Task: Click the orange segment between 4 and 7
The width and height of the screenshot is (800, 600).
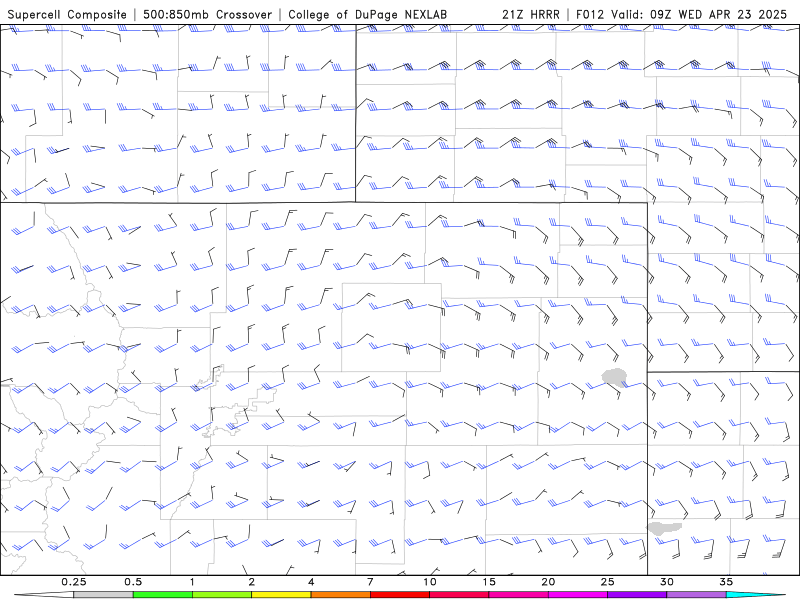Action: (340, 595)
